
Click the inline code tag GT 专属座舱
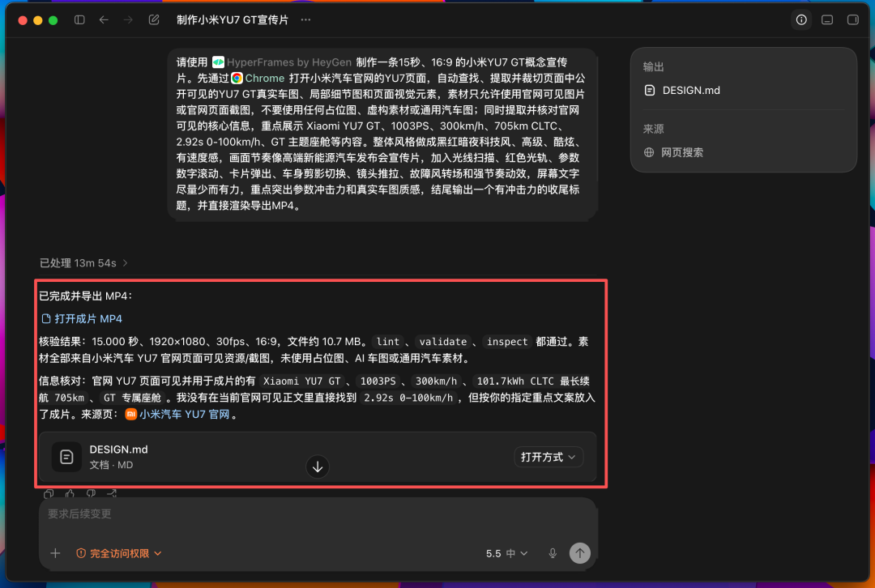(132, 398)
